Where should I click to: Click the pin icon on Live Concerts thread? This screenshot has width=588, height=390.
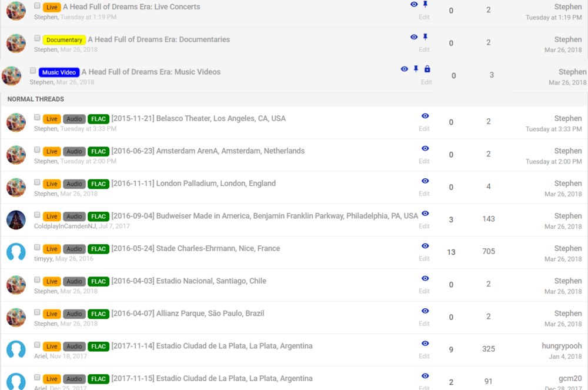[x=425, y=4]
